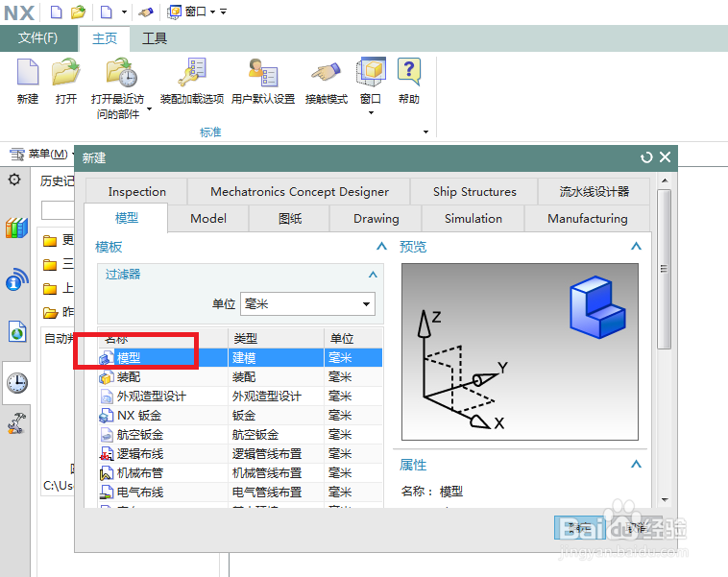Viewport: 728px width, 577px height.
Task: Open quick access toolbar customize arrow
Action: point(224,12)
